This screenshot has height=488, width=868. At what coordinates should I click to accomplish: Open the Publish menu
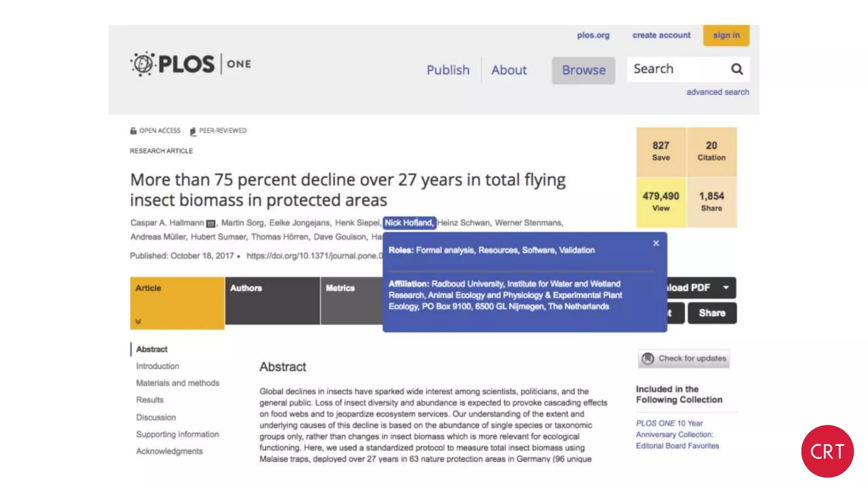[448, 70]
